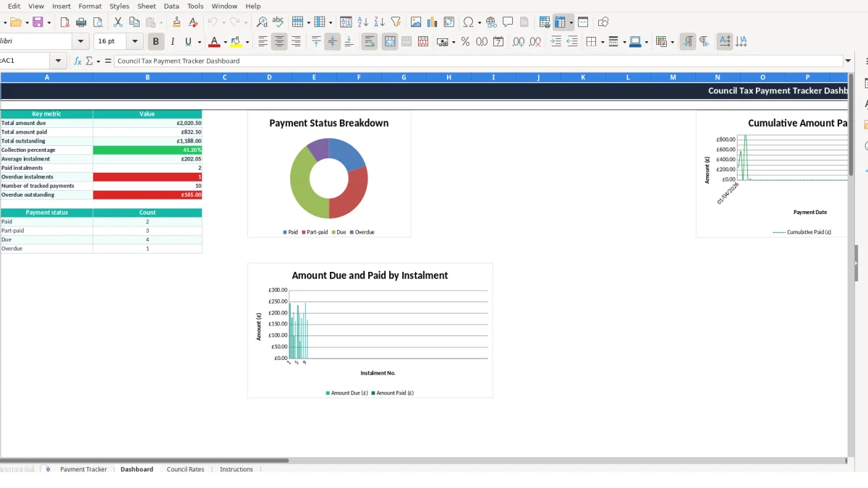Switch to the Payment Tracker sheet tab

pos(83,469)
